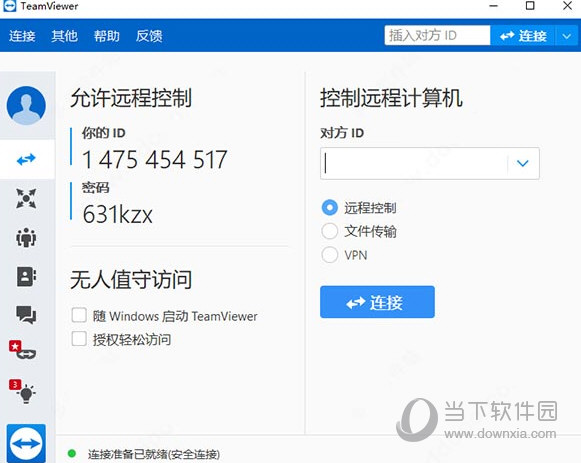Select the VPN radio button
This screenshot has height=463, width=581.
330,255
